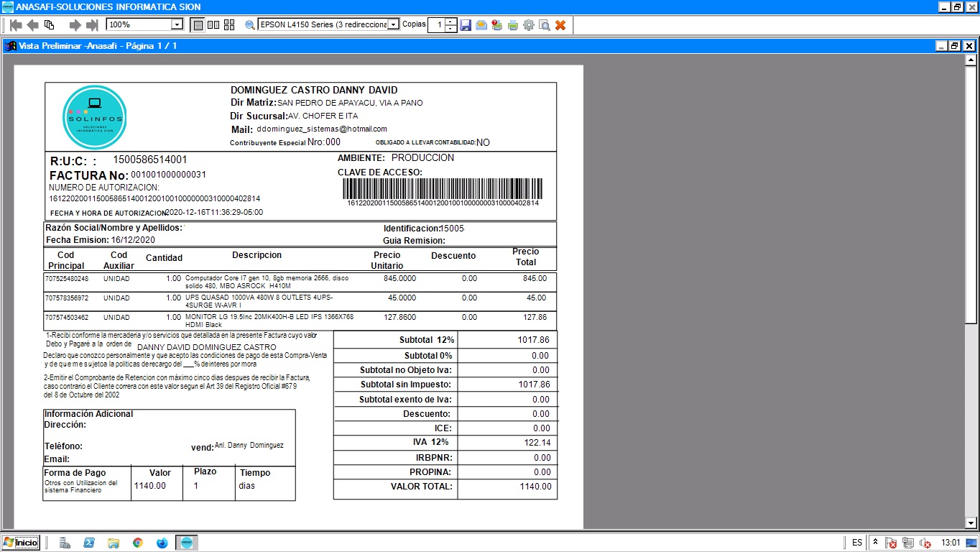Click the red X close preview icon

(560, 25)
